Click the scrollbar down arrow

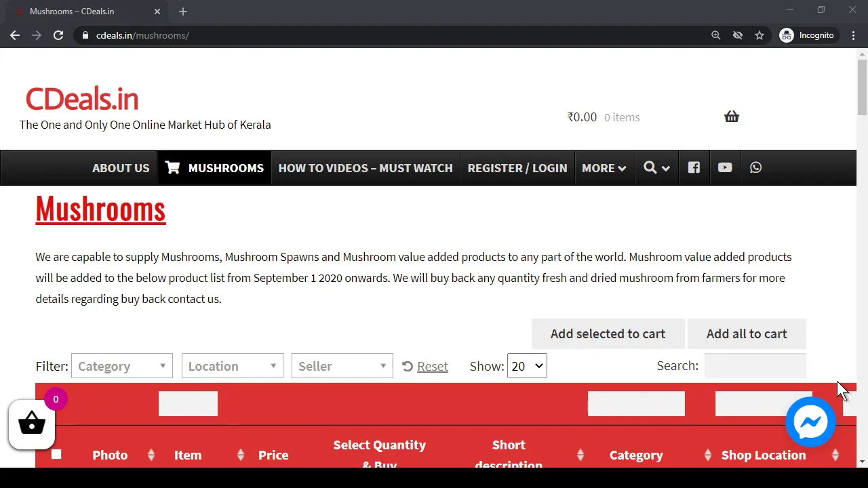(x=862, y=462)
